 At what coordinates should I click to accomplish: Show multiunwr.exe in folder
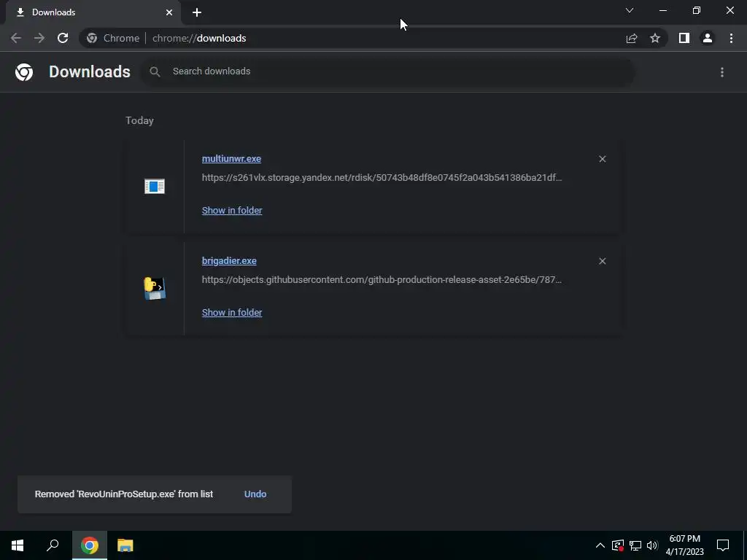pos(232,210)
